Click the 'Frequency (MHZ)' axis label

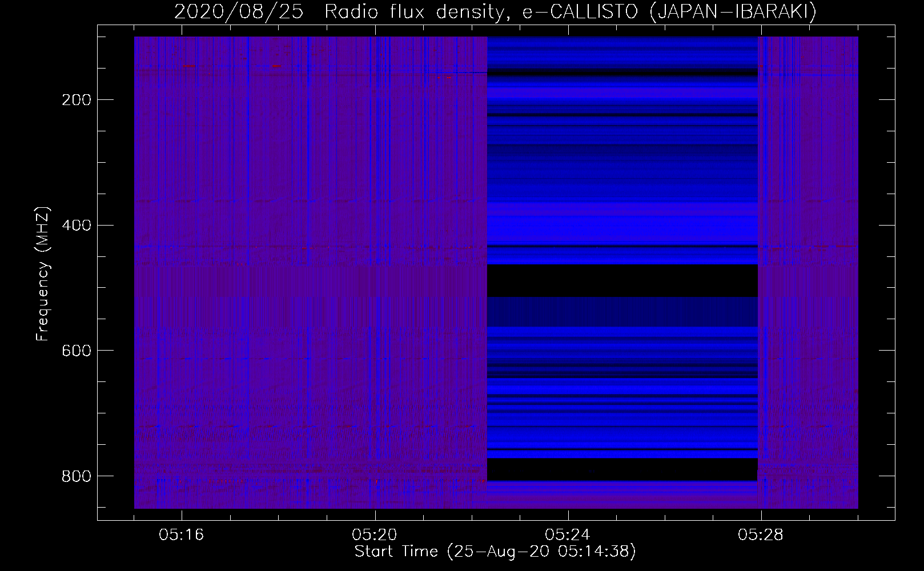43,274
